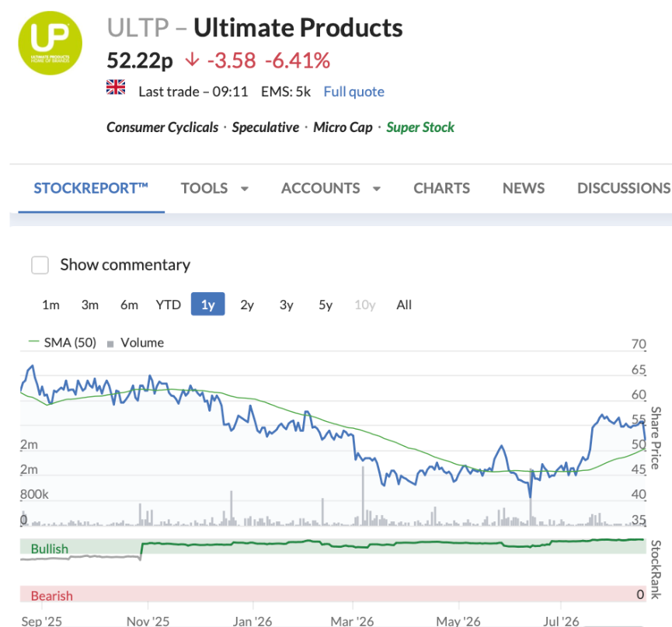Click the 70 price axis label
672x627 pixels.
[639, 344]
